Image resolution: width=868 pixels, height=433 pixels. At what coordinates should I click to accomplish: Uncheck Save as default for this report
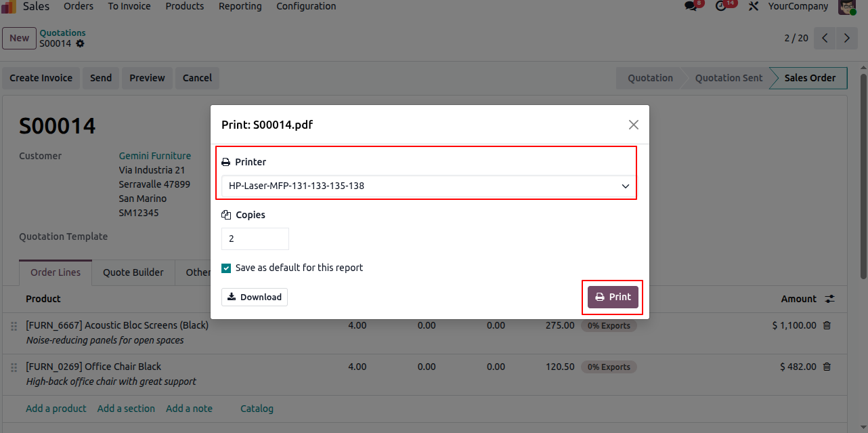click(x=226, y=268)
